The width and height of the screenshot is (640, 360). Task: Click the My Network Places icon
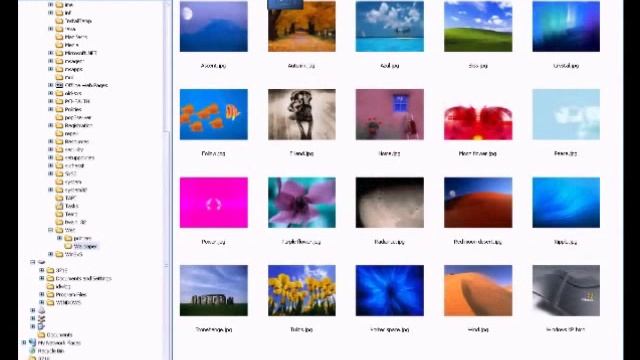pyautogui.click(x=32, y=342)
